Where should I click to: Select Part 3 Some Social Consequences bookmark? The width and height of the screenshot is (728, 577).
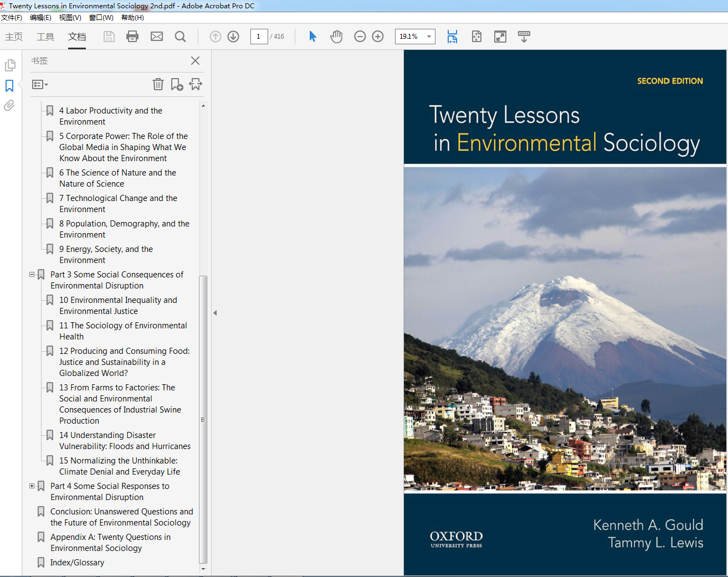click(x=117, y=280)
